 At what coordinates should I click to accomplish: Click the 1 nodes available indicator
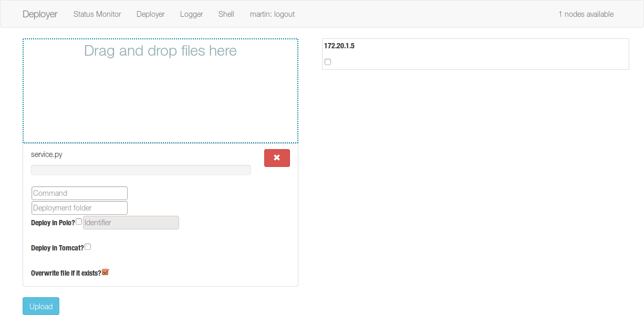pos(586,14)
